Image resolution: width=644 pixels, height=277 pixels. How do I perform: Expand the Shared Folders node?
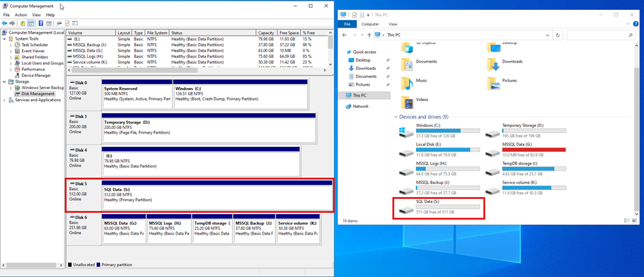click(x=11, y=57)
